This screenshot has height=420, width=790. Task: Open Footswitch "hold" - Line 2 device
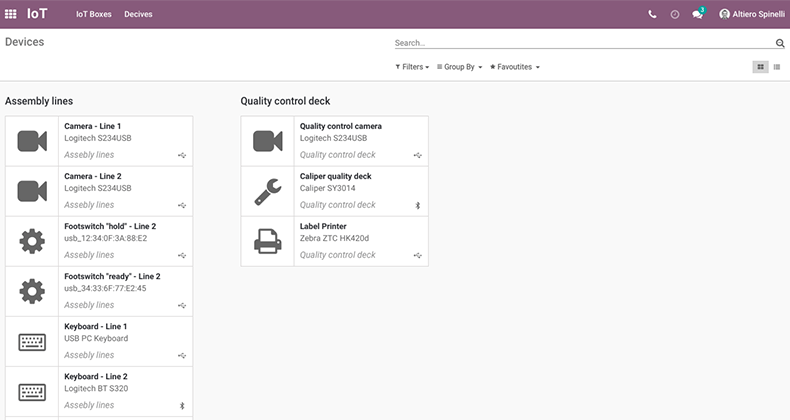coord(99,241)
